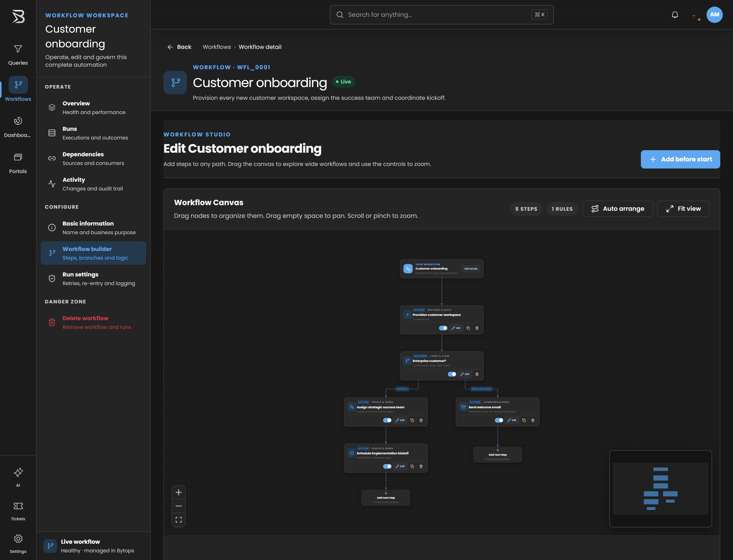Click the canvas minimap thumbnail
The height and width of the screenshot is (560, 733).
tap(660, 489)
